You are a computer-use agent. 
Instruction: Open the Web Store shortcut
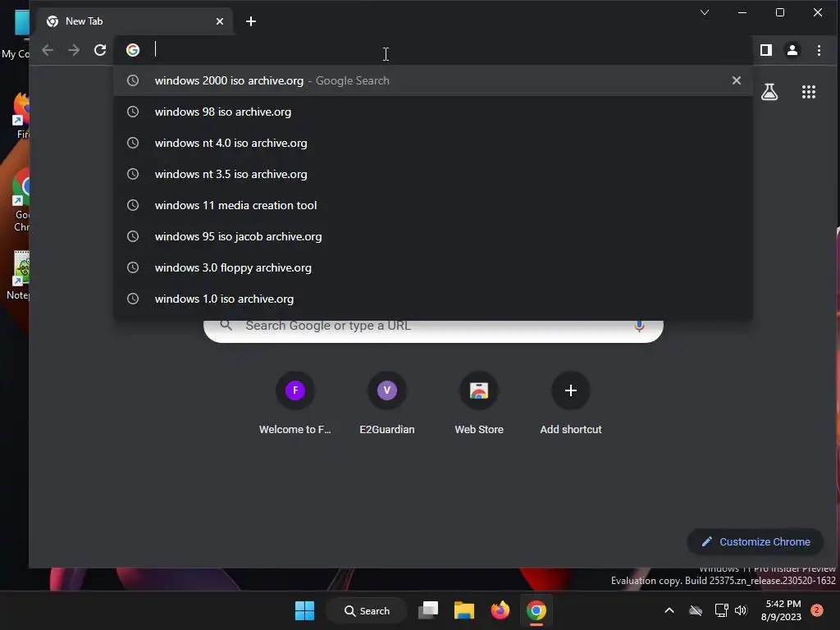pos(479,403)
